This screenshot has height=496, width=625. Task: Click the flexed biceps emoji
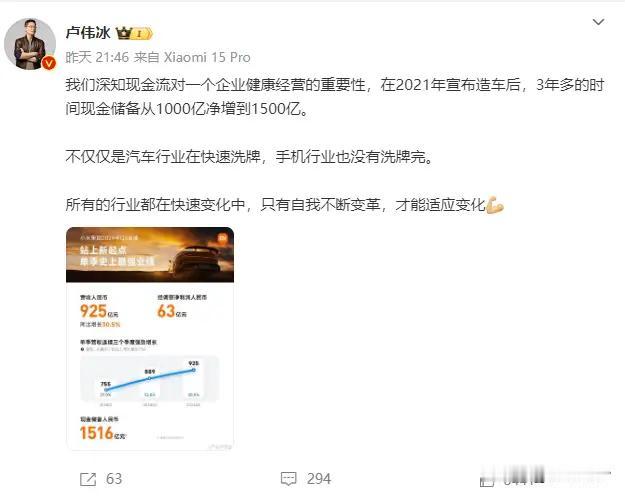tap(495, 205)
